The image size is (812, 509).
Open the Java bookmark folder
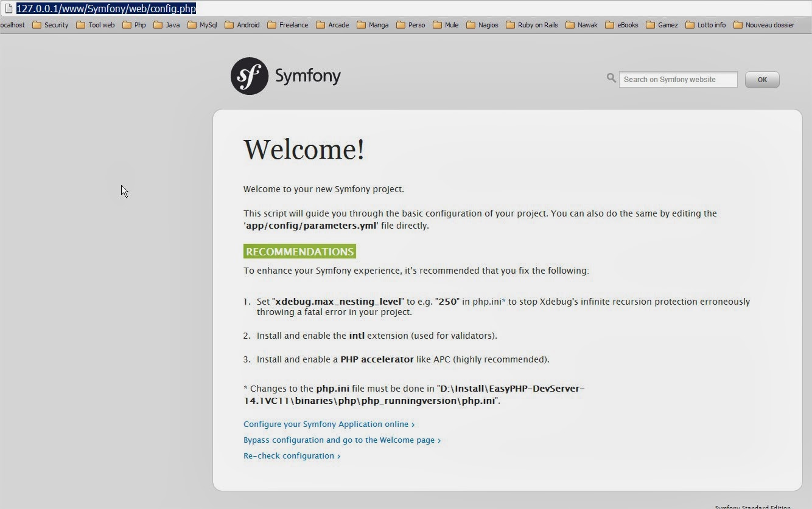click(x=166, y=25)
